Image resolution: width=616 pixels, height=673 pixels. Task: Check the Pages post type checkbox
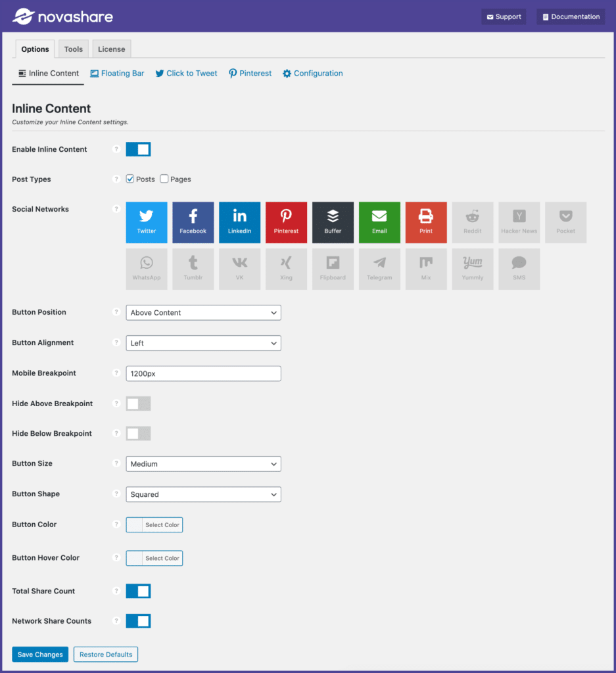pyautogui.click(x=164, y=179)
